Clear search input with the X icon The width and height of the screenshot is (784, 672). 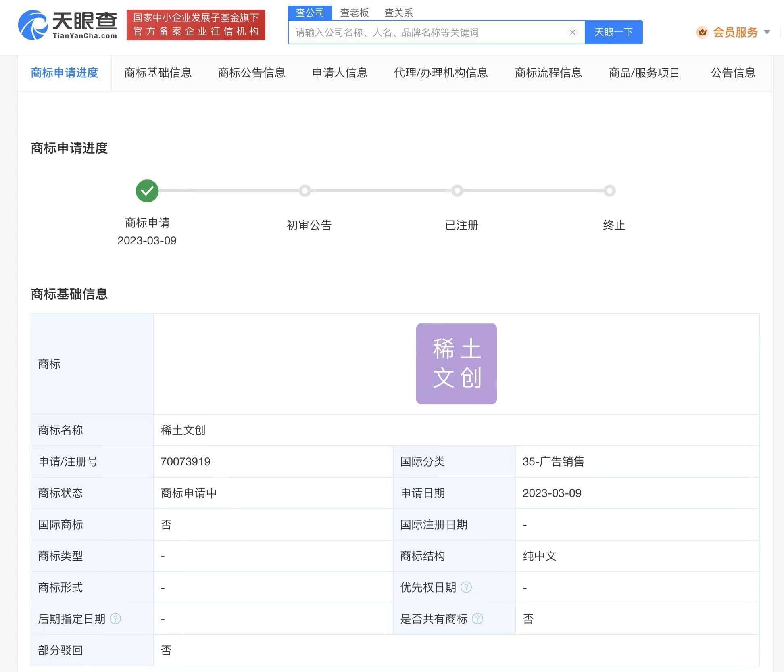[573, 33]
